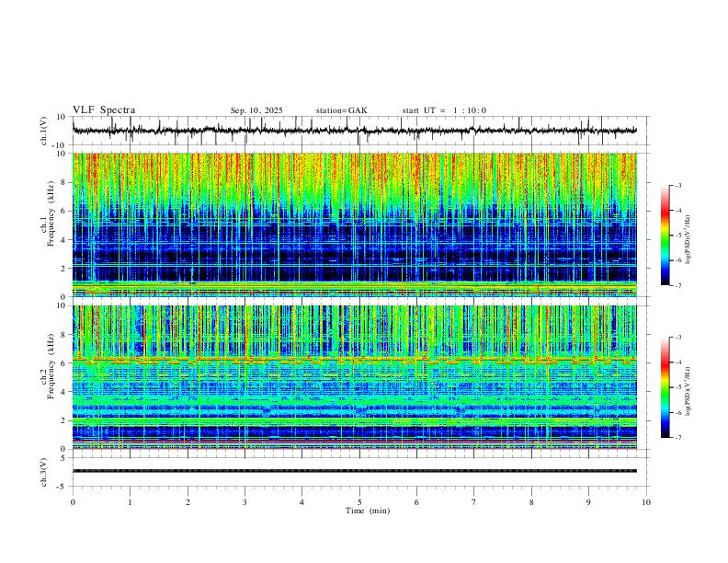Click the ch.3 black waveform band
728x563 pixels.
354,471
